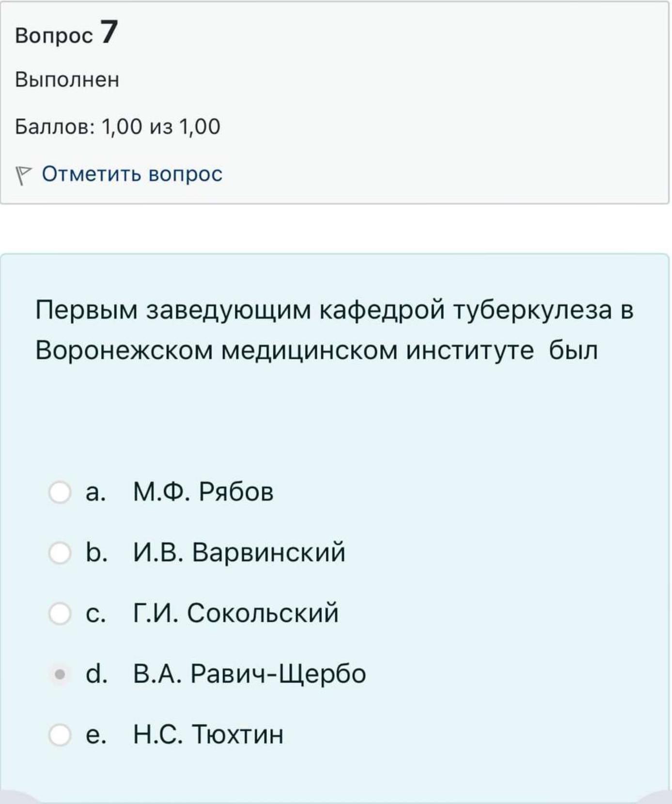Click the letter e. before Тюхтин
The height and width of the screenshot is (804, 672).
coord(96,735)
